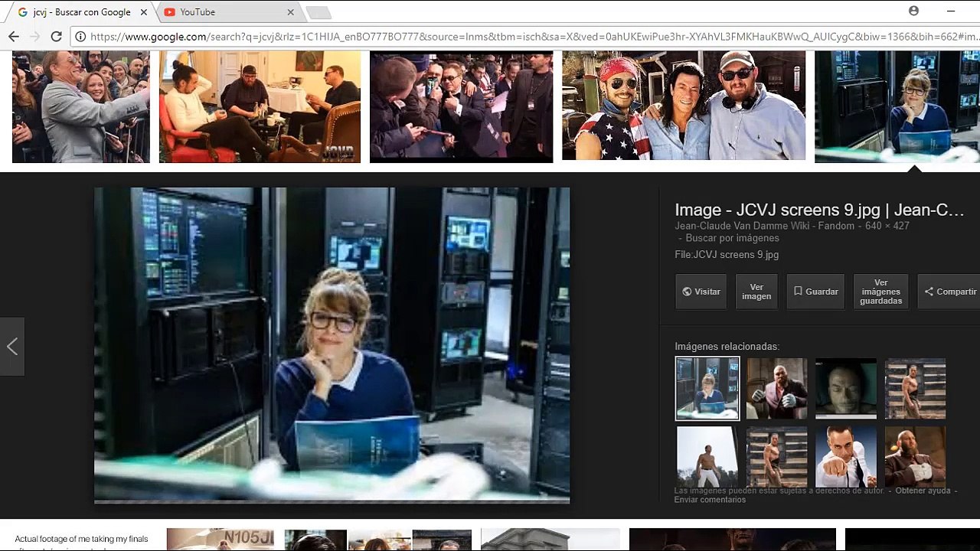
Task: Select thumbnail with man in American flag shirt
Action: (x=684, y=106)
